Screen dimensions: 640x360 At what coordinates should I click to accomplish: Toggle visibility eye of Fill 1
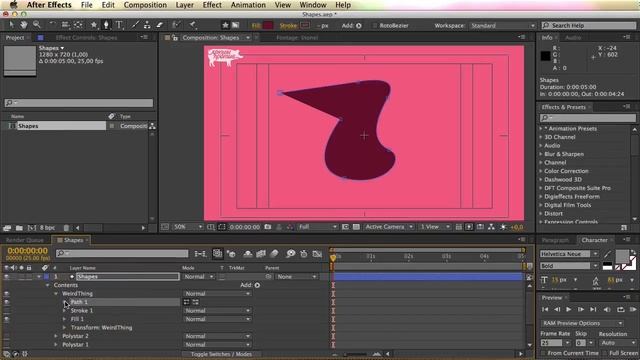pos(7,319)
